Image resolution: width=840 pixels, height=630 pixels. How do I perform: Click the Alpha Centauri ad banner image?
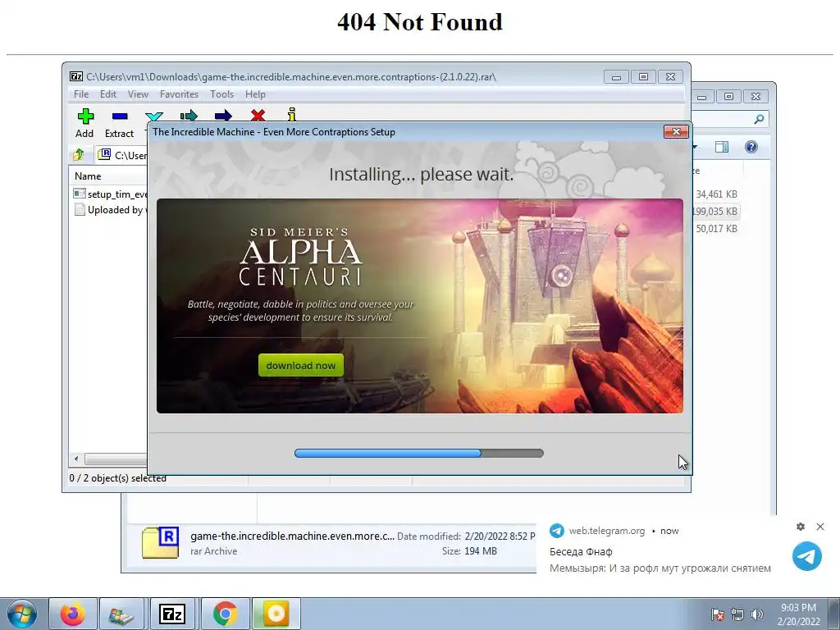pos(419,306)
